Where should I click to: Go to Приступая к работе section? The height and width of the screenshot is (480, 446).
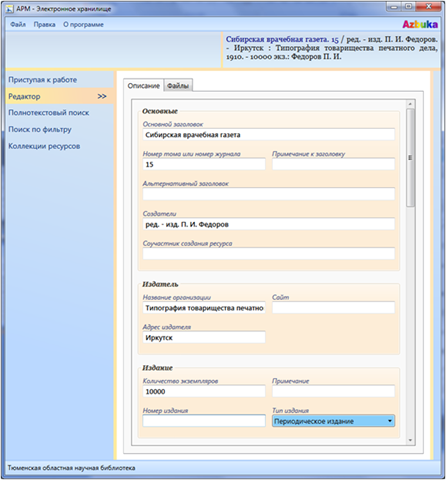pos(43,80)
